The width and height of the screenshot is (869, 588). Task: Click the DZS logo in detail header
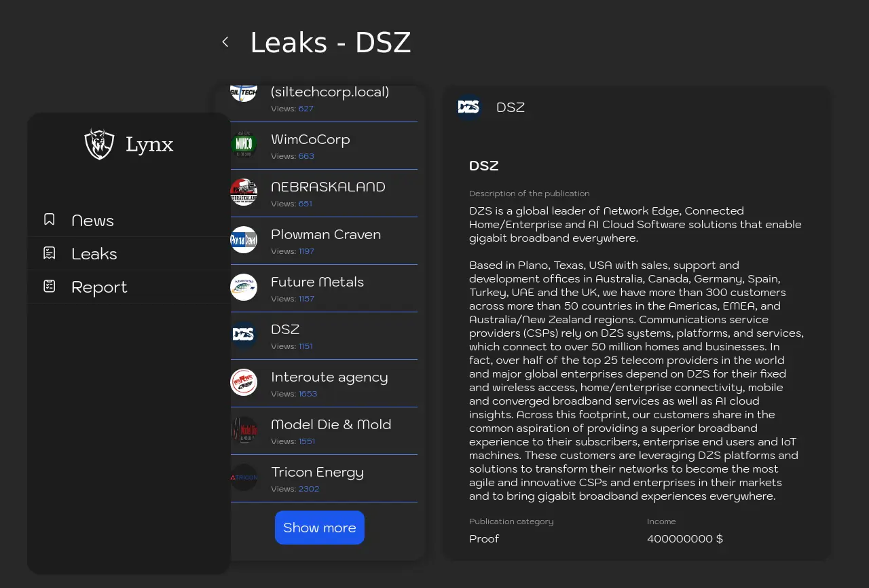coord(468,107)
